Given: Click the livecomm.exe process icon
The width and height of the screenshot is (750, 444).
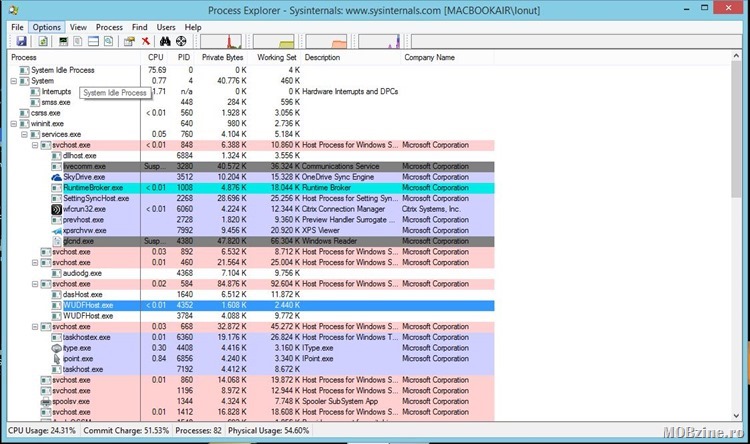Looking at the screenshot, I should pos(56,166).
